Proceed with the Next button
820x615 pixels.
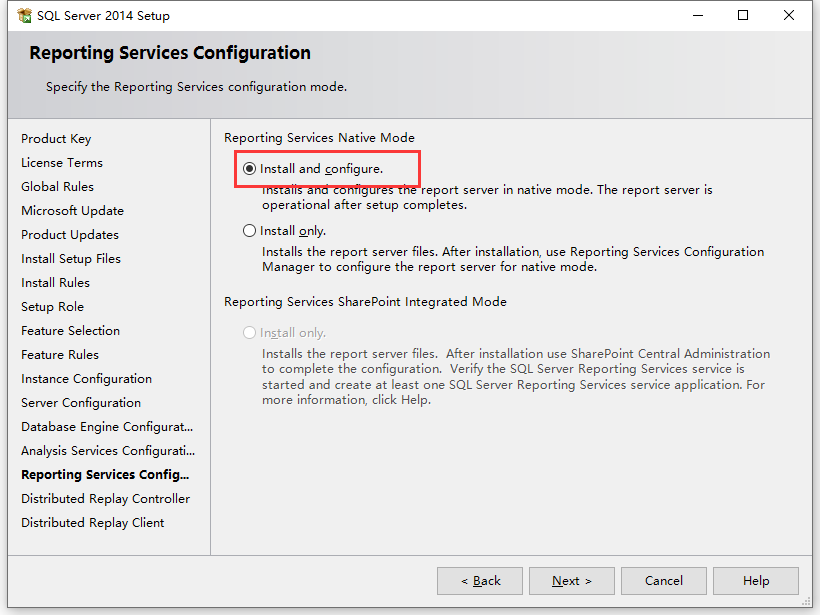coord(572,581)
